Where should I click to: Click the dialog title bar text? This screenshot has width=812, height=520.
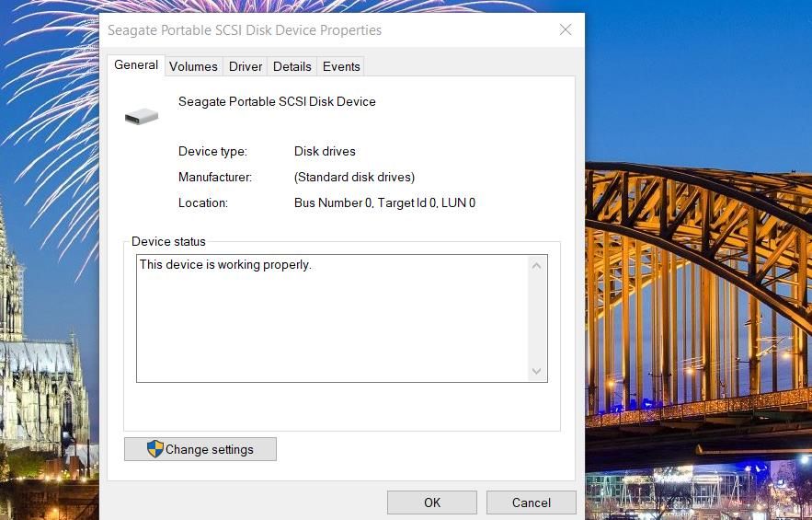[x=245, y=30]
